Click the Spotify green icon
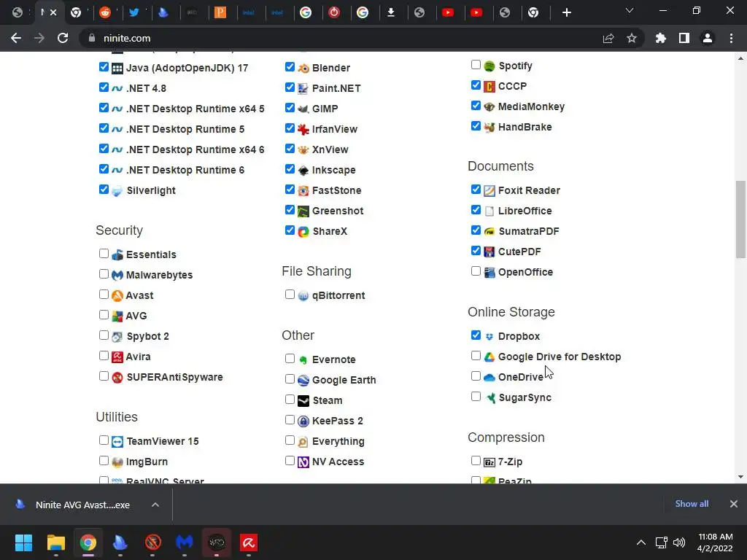The width and height of the screenshot is (747, 560). (x=489, y=66)
